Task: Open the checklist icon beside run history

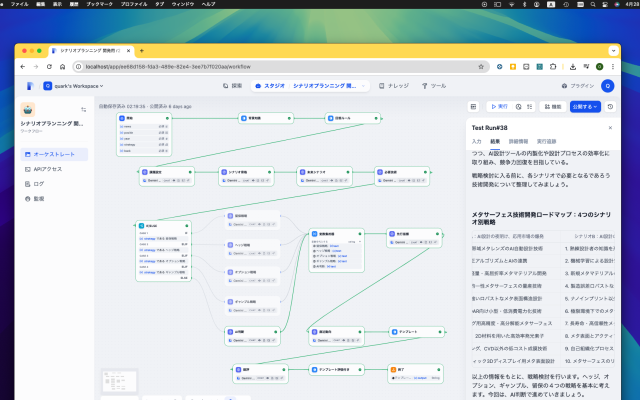Action: [x=529, y=107]
